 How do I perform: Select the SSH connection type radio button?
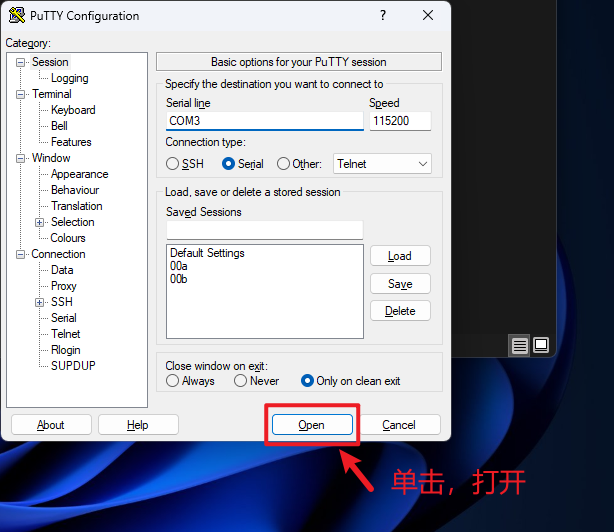point(172,164)
